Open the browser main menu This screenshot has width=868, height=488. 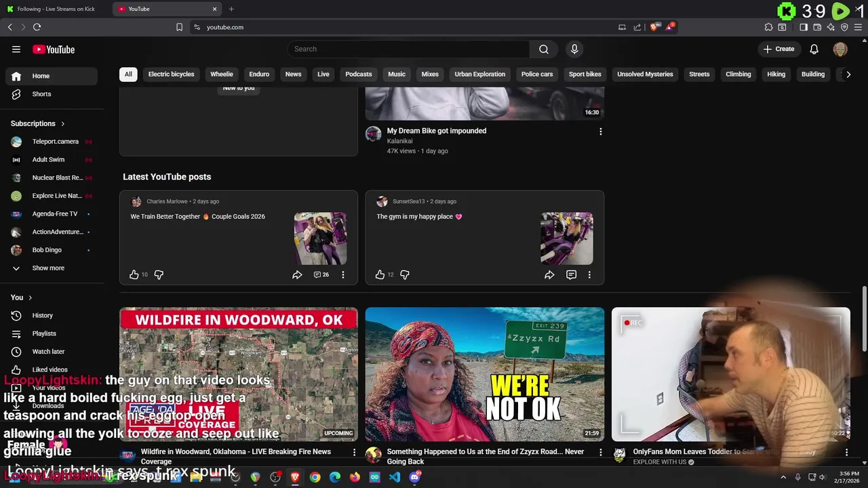[x=859, y=27]
